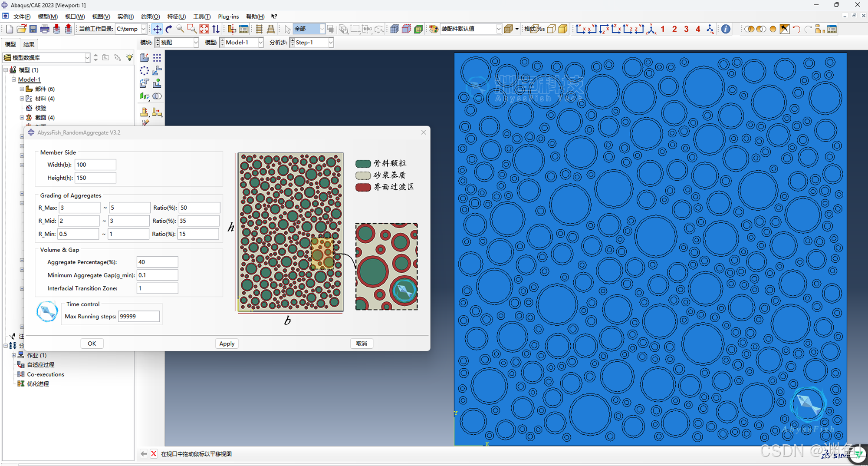The image size is (868, 466).
Task: Open the 模型数据库 dropdown
Action: 87,58
